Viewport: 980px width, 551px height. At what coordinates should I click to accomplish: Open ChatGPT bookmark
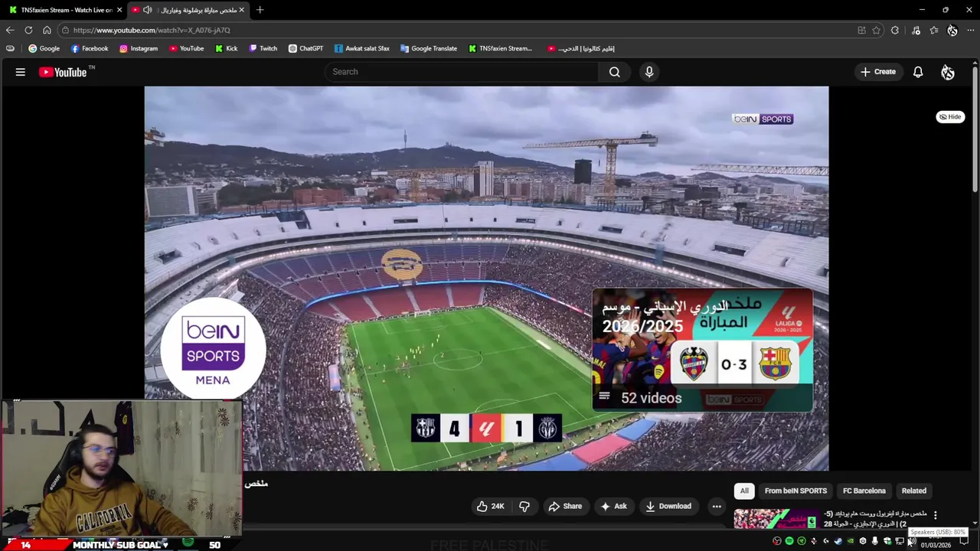pyautogui.click(x=305, y=48)
